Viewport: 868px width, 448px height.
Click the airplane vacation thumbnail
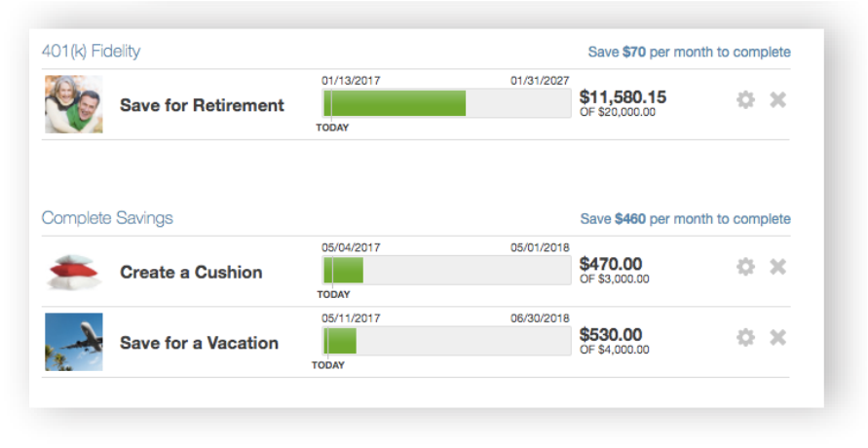[x=74, y=342]
